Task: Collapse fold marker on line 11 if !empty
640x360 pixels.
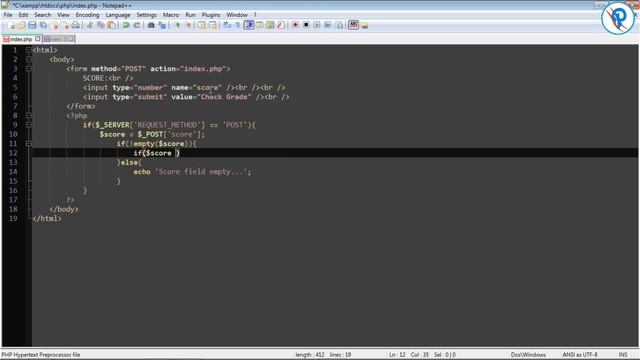Action: [x=29, y=144]
